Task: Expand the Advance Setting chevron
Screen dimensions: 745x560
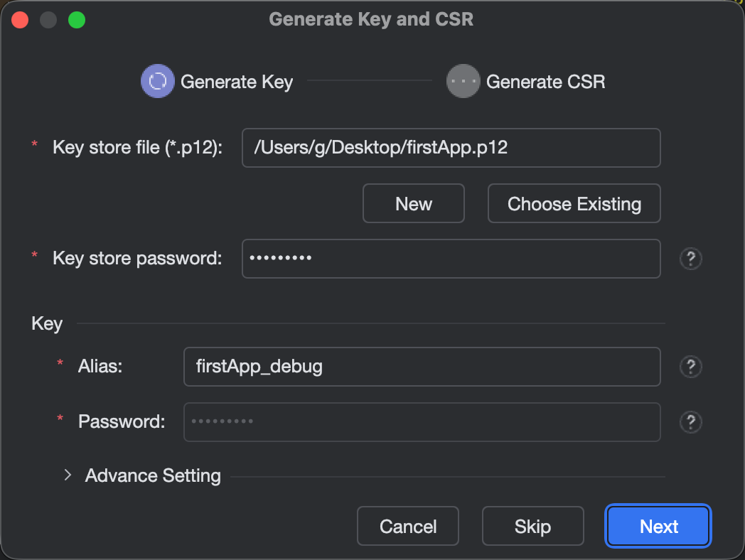Action: pos(68,475)
